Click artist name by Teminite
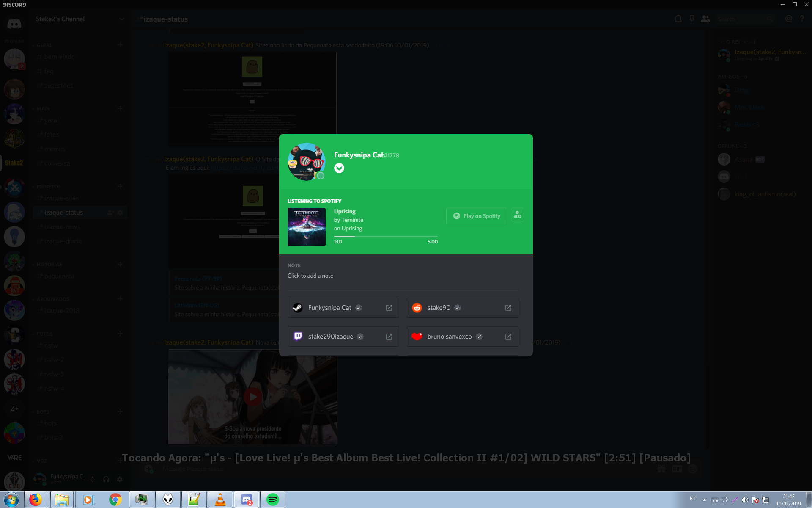Image resolution: width=812 pixels, height=508 pixels. click(x=348, y=220)
